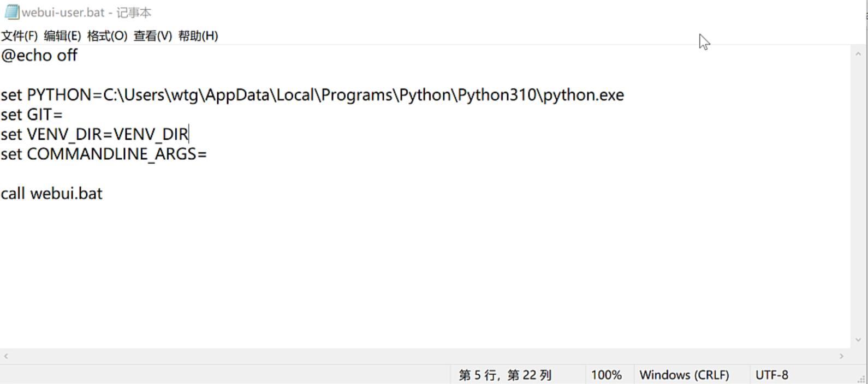The width and height of the screenshot is (868, 384).
Task: Click the Windows (CRLF) status bar field
Action: [x=684, y=375]
